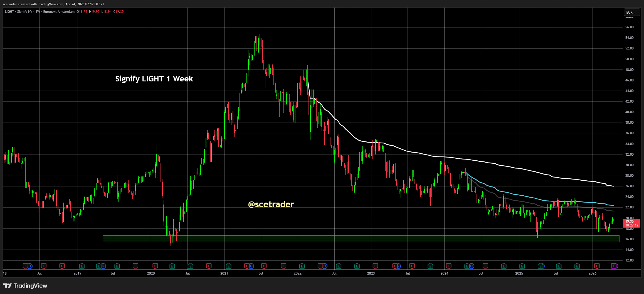Select the green earnings marker in October 2022
This screenshot has height=294, width=644.
tap(357, 266)
